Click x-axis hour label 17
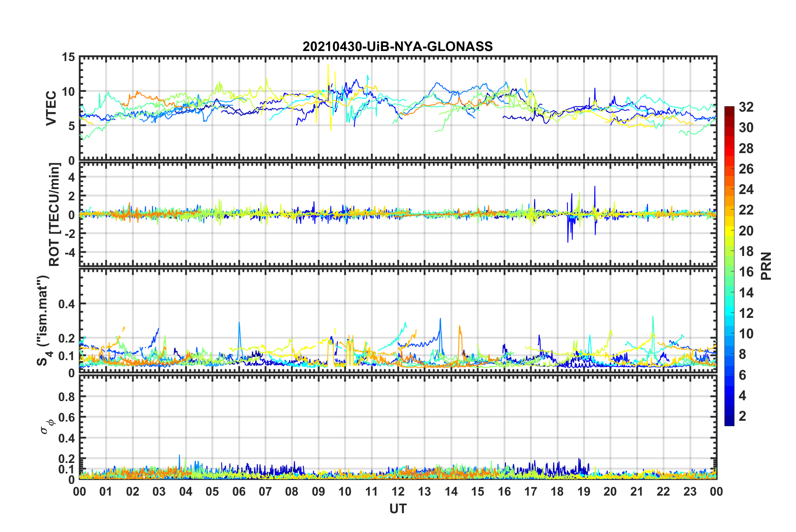 [x=531, y=491]
